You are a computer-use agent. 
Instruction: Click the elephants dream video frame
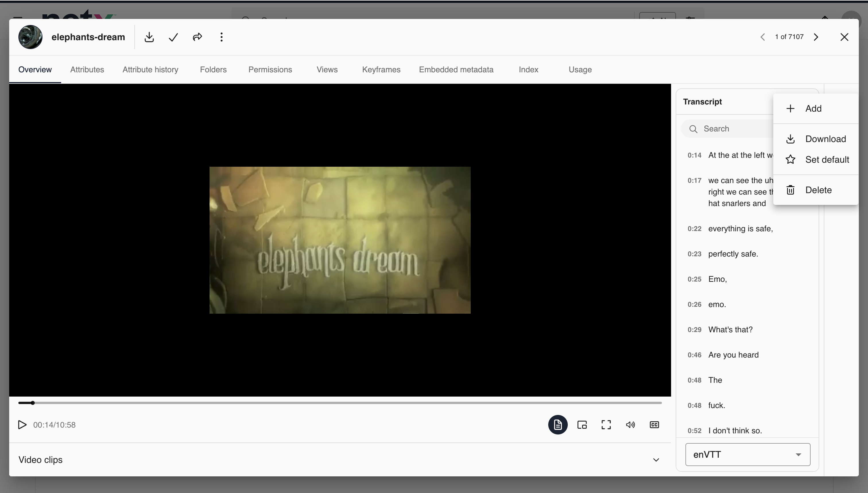point(340,240)
